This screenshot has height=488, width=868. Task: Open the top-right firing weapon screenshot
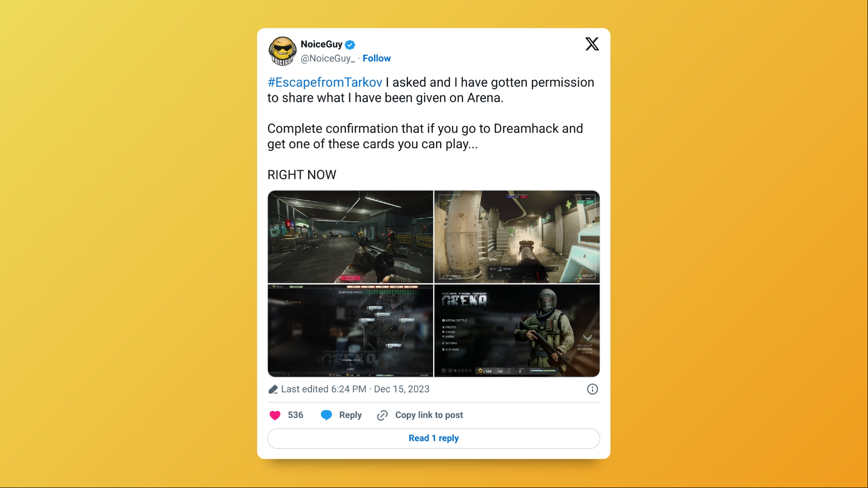pos(517,237)
